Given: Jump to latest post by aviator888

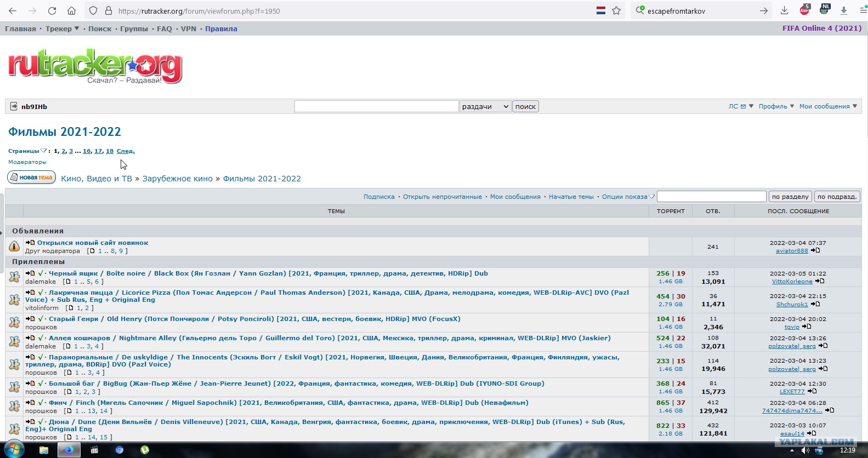Looking at the screenshot, I should point(816,250).
